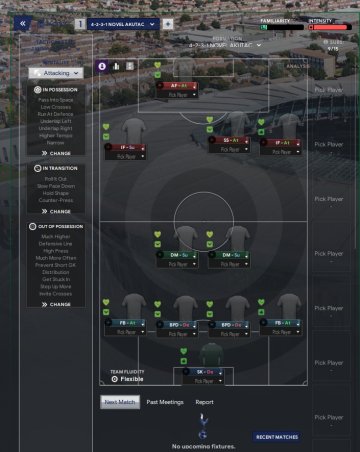Viewport: 360px width, 452px height.
Task: Click the Flexible team fluidity icon
Action: [114, 379]
